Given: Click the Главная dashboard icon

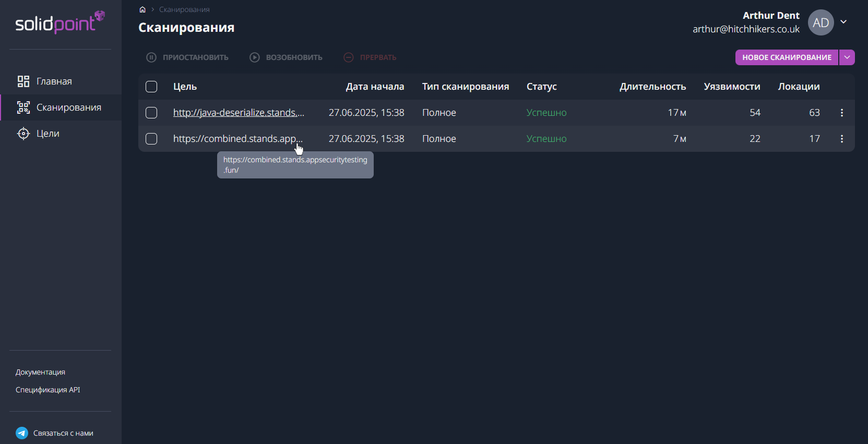Looking at the screenshot, I should tap(23, 81).
